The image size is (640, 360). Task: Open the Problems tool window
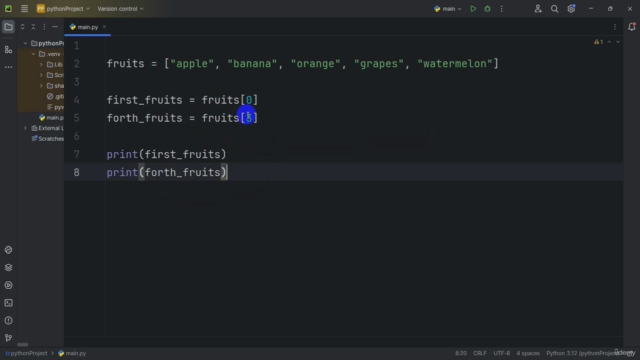pos(8,320)
